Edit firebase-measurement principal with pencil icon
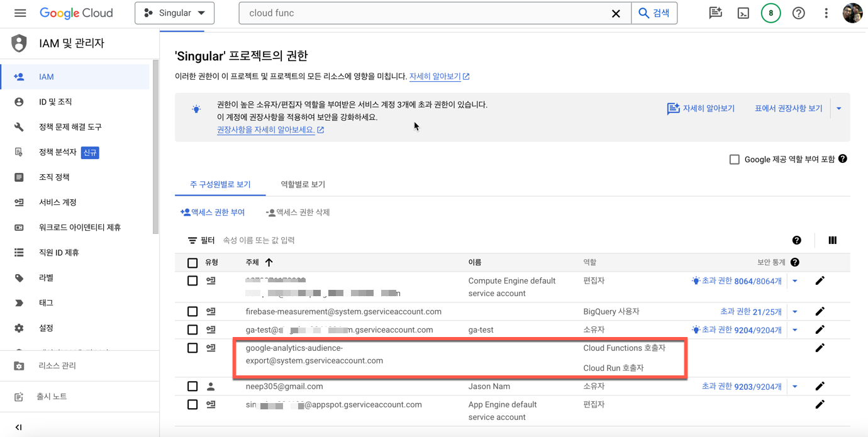 820,311
